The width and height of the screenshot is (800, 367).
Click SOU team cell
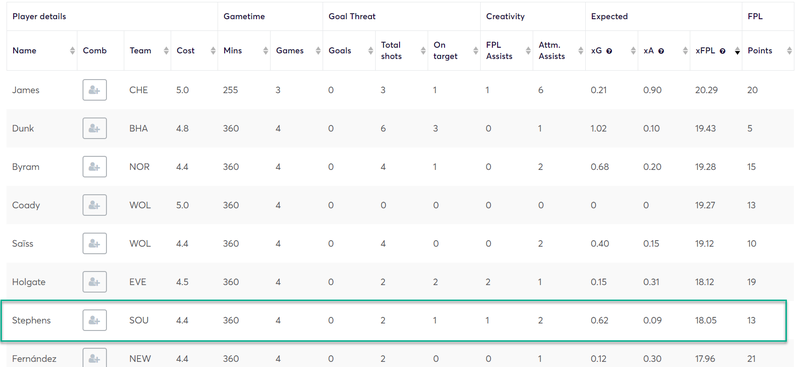click(x=139, y=320)
